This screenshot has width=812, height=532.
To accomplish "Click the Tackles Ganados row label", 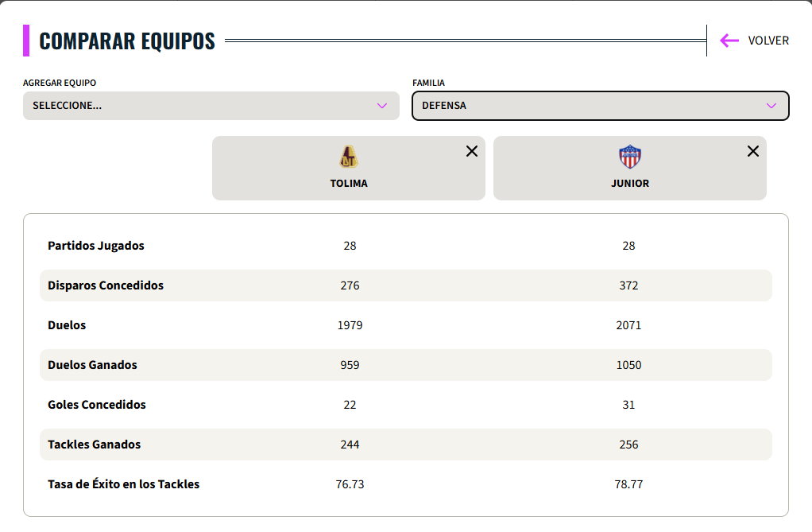I will click(x=94, y=445).
